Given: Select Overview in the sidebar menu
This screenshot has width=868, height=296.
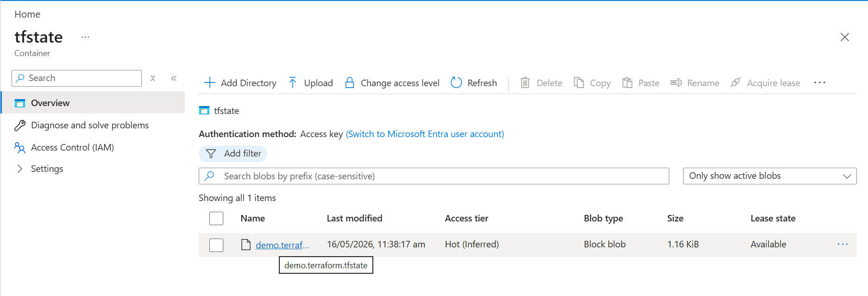Looking at the screenshot, I should [x=93, y=103].
